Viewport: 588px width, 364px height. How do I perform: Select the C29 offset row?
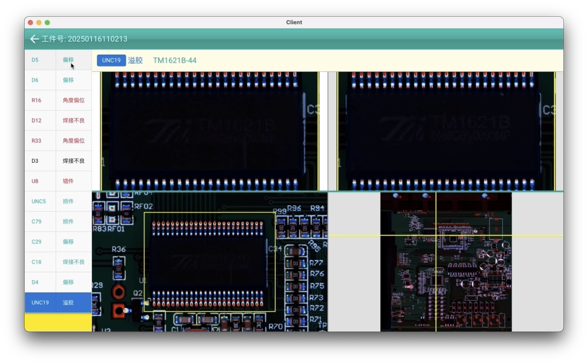[58, 242]
